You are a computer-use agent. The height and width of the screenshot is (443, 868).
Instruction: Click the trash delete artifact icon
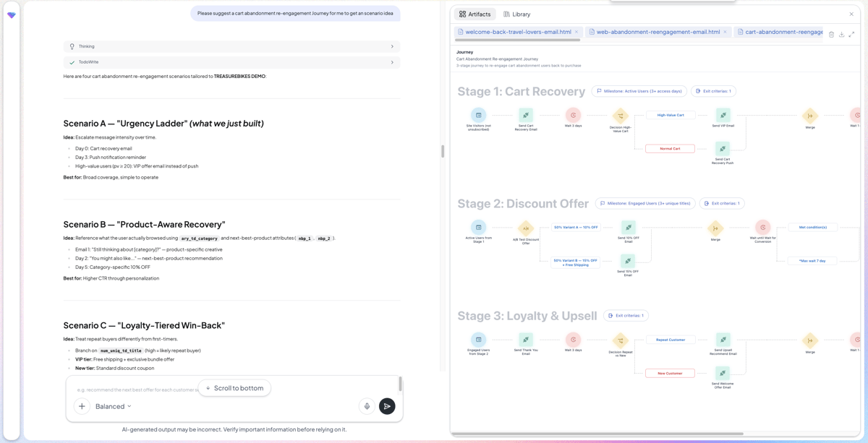coord(831,34)
